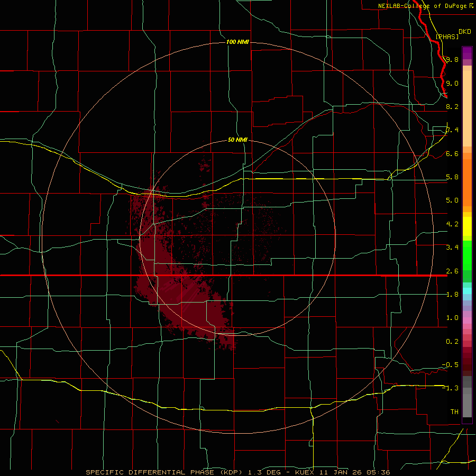Viewport: 476px width, 476px height.
Task: Select the 3.4 value on the color scale
Action: (x=452, y=248)
